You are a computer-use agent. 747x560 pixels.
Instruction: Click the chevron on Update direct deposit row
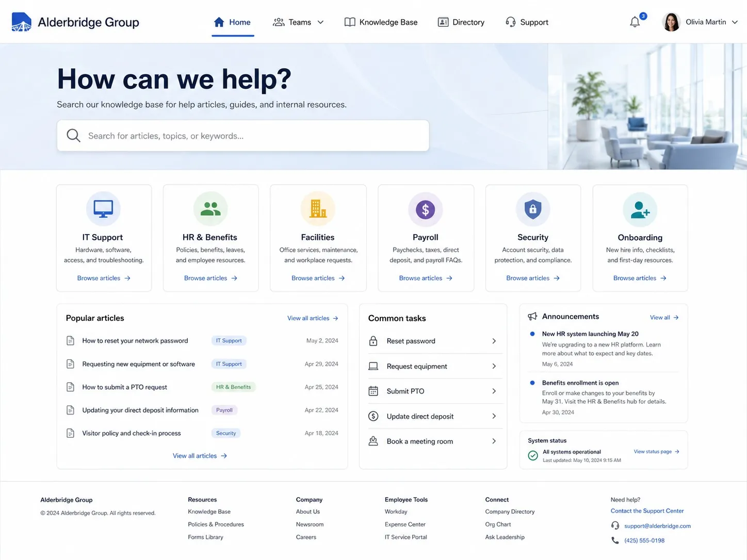(494, 416)
